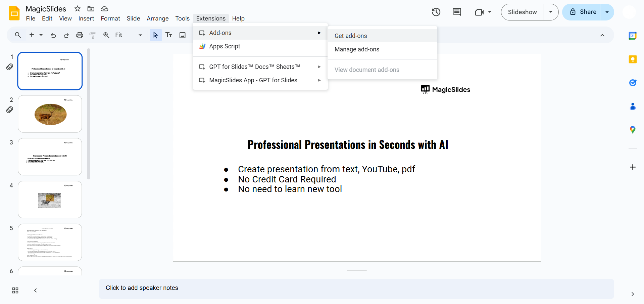Viewport: 644px width, 304px height.
Task: Open Apps Script menu entry
Action: coord(225,46)
